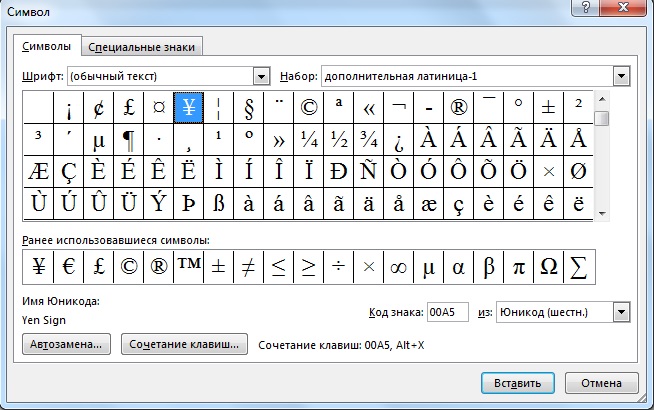Click the Отмена cancel button
654x410 pixels.
click(x=601, y=383)
